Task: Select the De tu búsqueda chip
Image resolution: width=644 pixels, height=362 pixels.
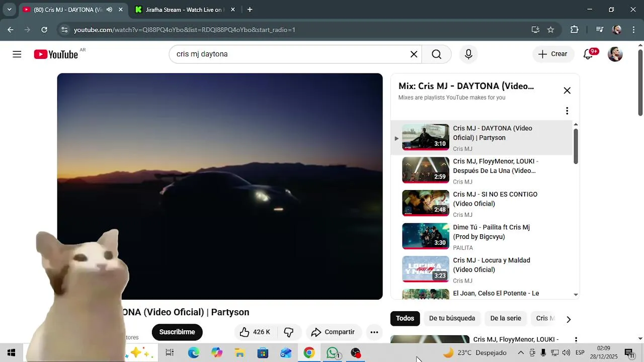Action: click(452, 318)
